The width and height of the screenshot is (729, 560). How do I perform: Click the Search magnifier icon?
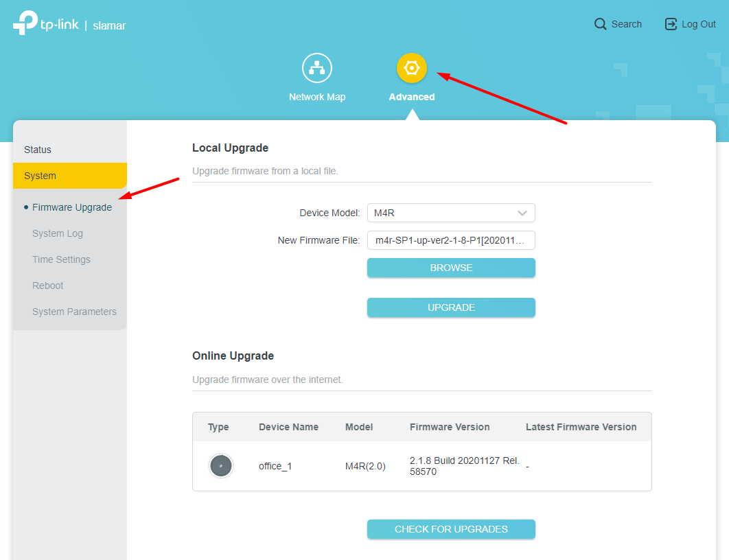(x=601, y=24)
